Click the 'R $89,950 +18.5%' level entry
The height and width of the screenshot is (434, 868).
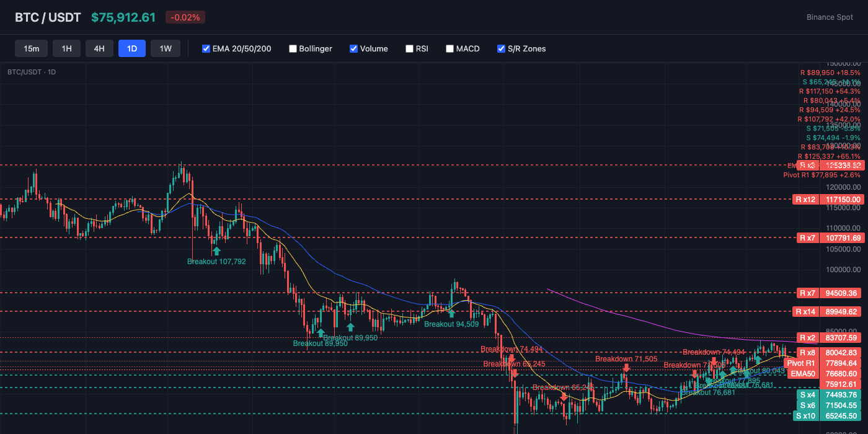[830, 73]
